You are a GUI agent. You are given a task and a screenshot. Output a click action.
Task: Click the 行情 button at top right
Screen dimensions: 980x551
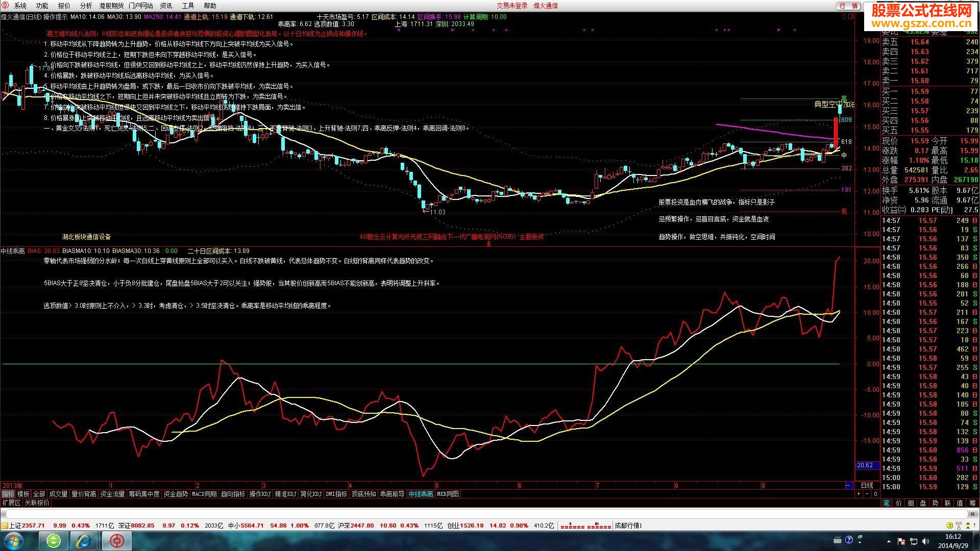[x=849, y=6]
